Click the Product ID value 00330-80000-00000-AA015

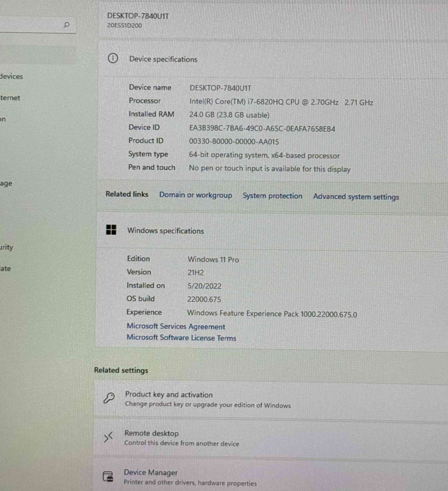point(234,142)
